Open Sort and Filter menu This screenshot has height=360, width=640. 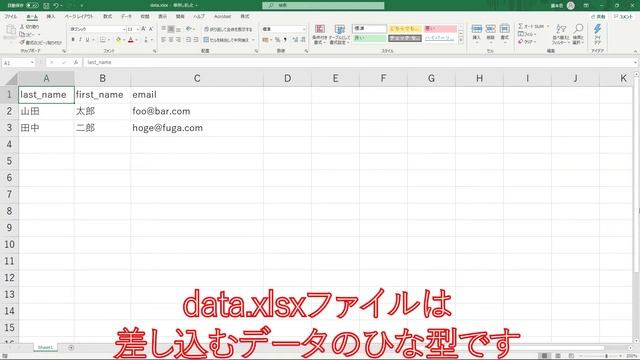pos(561,34)
